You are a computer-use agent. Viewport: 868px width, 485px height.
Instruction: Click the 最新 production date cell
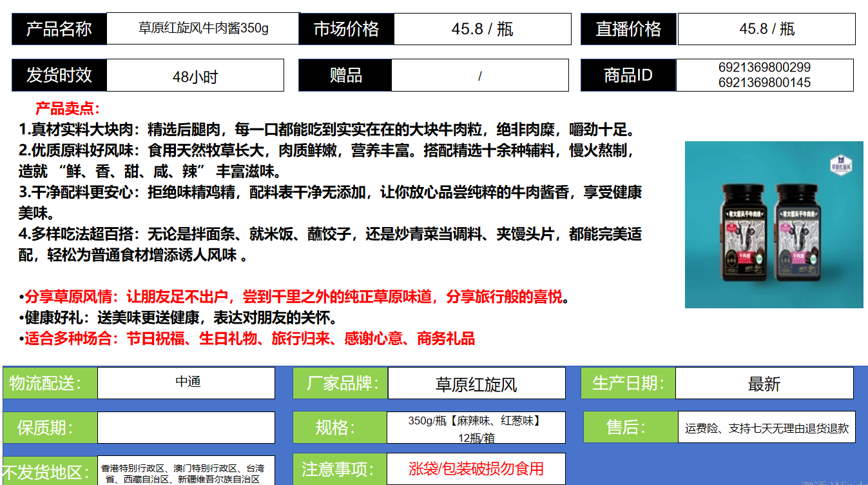[764, 384]
